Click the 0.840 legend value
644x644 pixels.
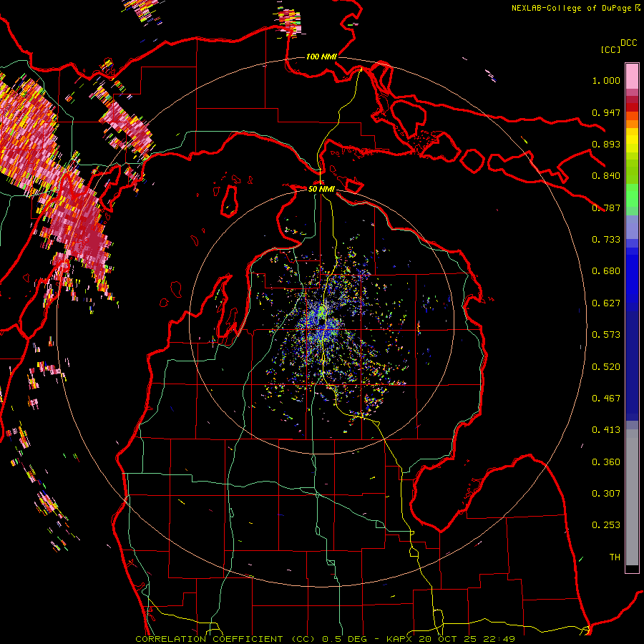[x=606, y=176]
